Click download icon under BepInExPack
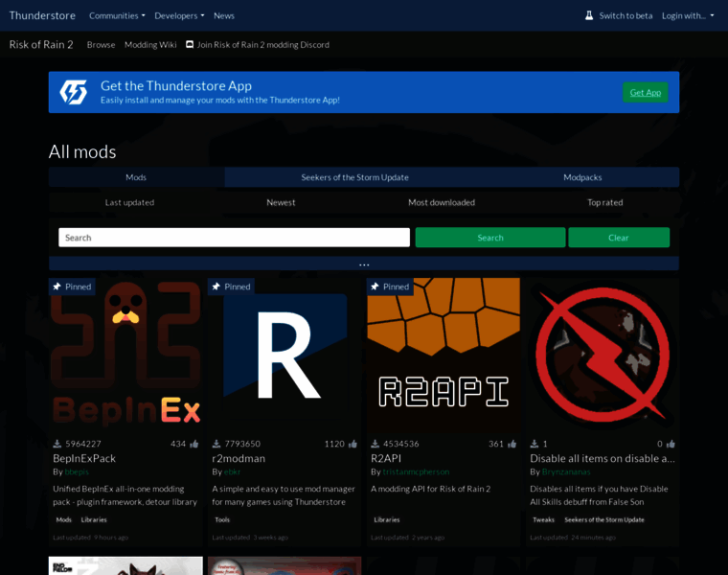This screenshot has width=728, height=575. [57, 444]
